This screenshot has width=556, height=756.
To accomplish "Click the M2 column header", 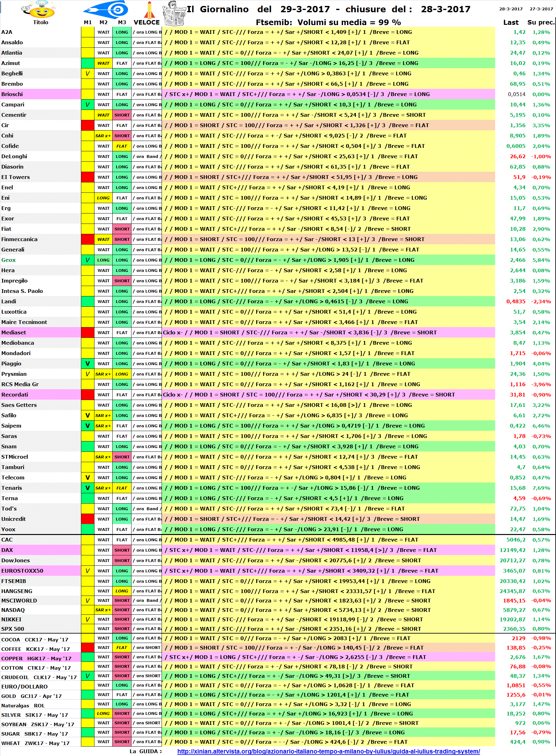I will tap(103, 22).
